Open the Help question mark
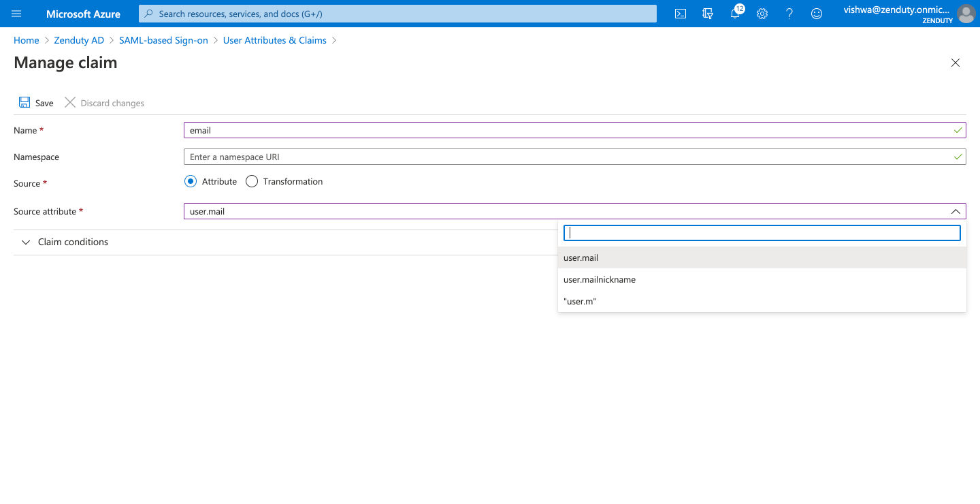The width and height of the screenshot is (980, 504). (x=789, y=14)
